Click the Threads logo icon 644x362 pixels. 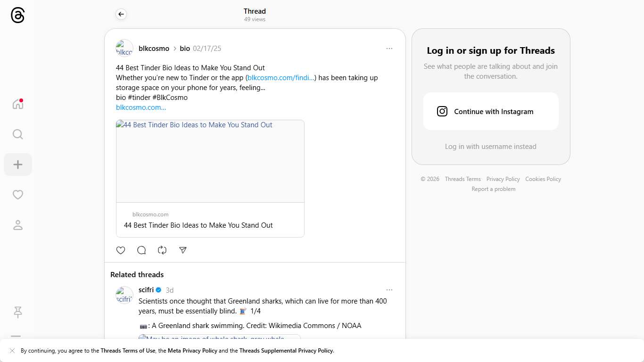click(17, 16)
